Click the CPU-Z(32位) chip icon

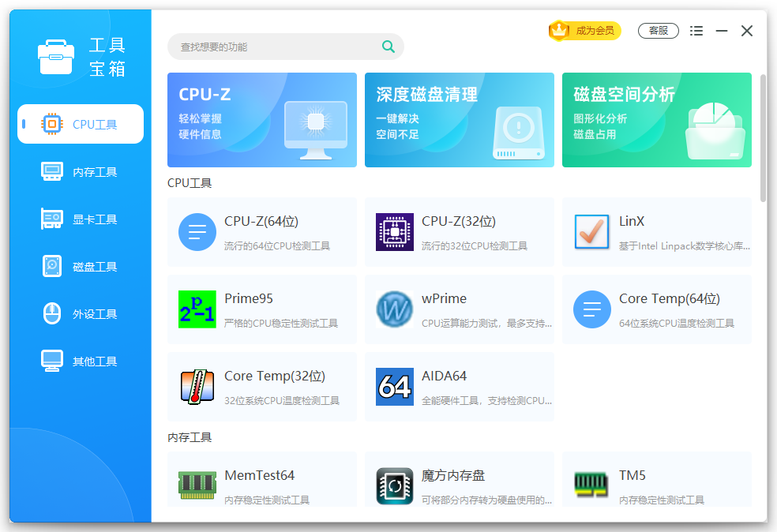tap(395, 232)
